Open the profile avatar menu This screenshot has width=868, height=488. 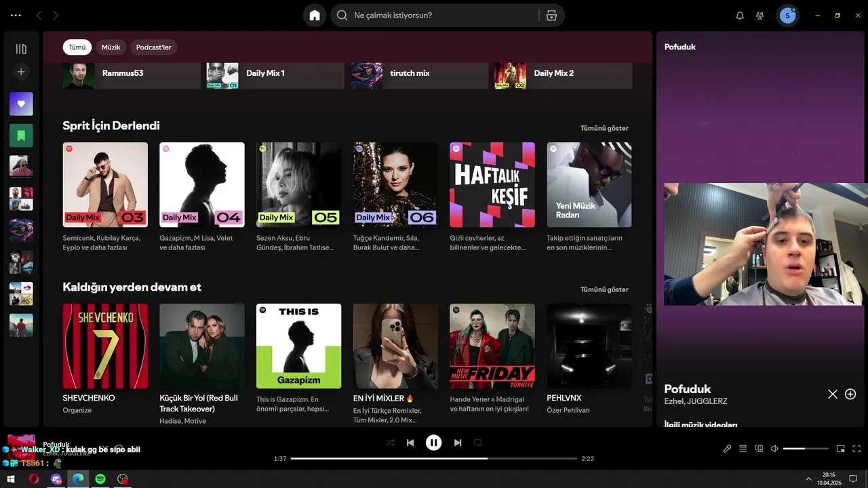[787, 16]
